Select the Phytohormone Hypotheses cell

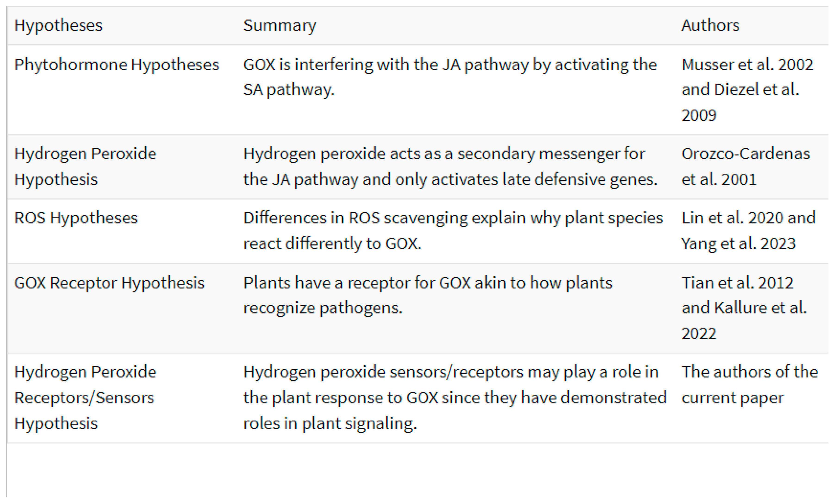117,65
